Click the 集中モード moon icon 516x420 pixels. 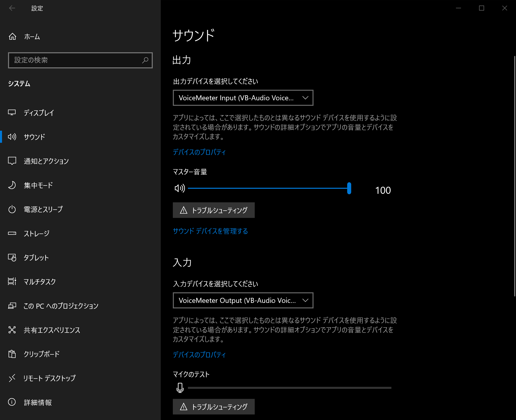point(12,185)
